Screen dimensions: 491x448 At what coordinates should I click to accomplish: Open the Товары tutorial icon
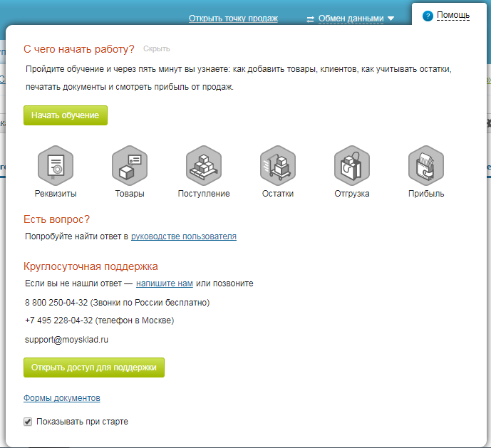(x=130, y=165)
